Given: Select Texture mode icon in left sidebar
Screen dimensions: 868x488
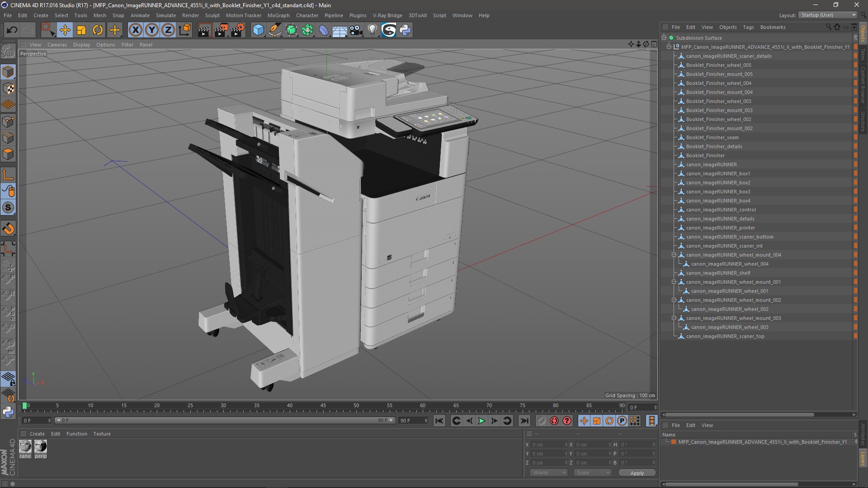Looking at the screenshot, I should pyautogui.click(x=8, y=89).
